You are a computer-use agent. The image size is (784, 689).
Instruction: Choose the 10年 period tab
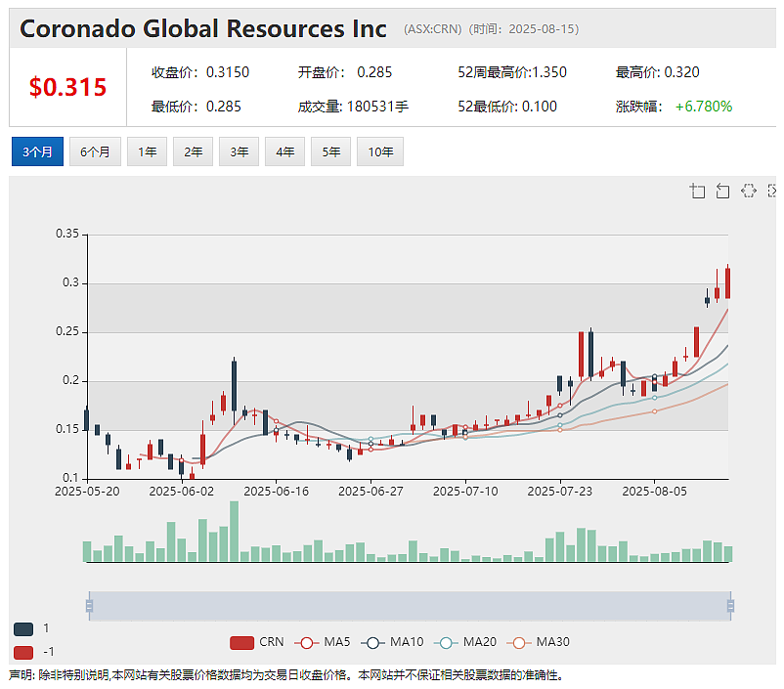[380, 151]
